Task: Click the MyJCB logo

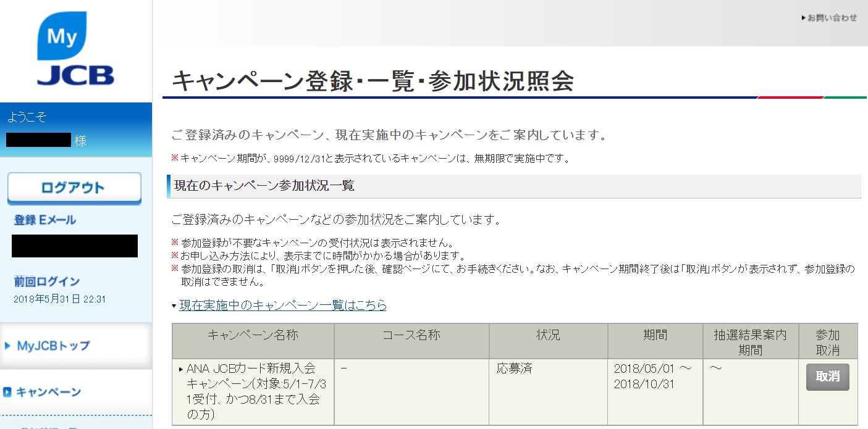Action: tap(75, 49)
